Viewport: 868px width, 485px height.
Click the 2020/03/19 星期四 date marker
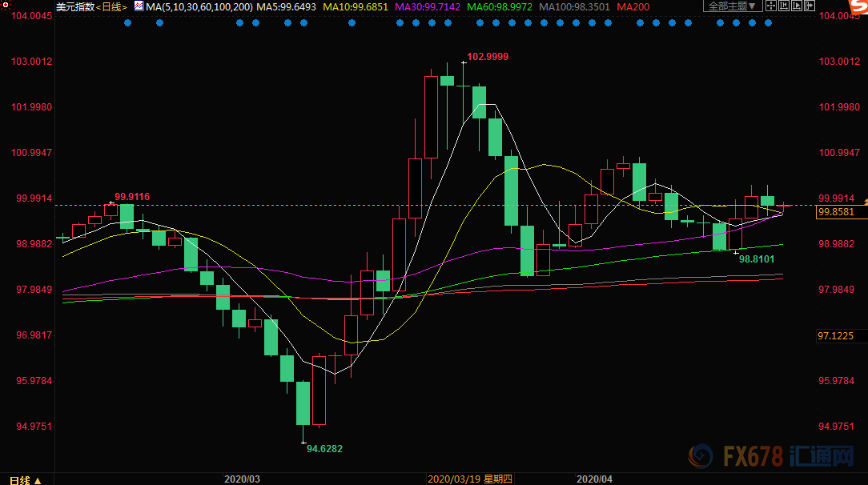click(470, 479)
